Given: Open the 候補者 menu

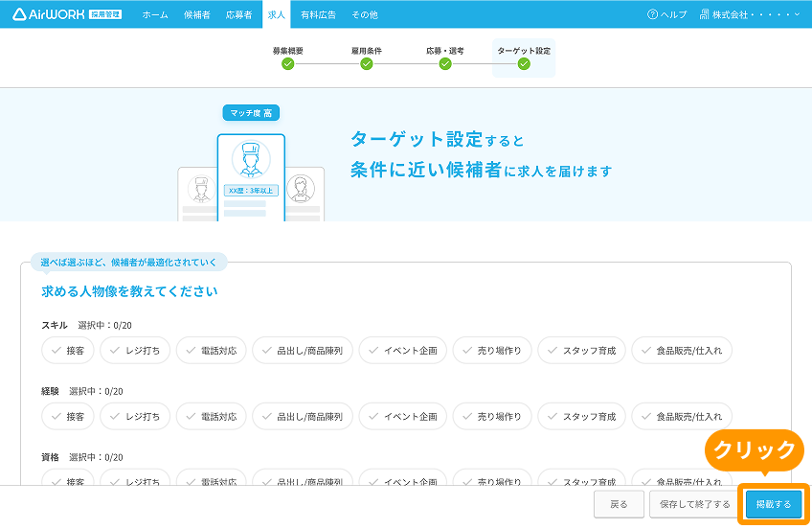Looking at the screenshot, I should pos(197,15).
